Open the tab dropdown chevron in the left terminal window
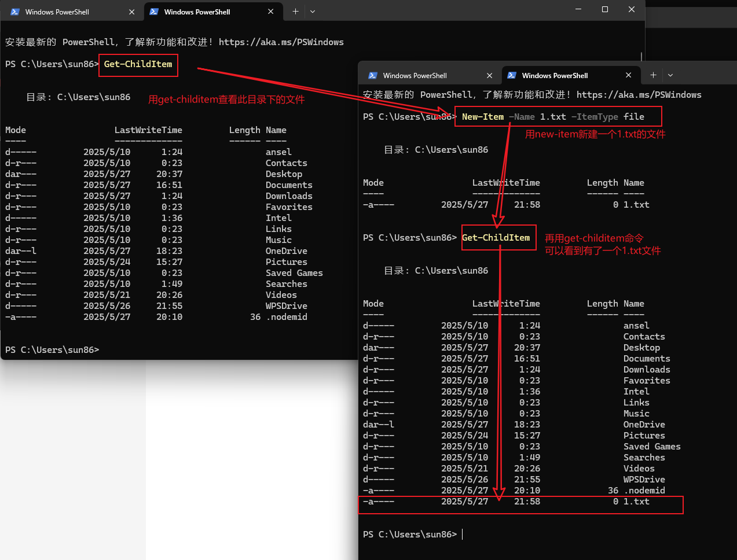 [313, 11]
